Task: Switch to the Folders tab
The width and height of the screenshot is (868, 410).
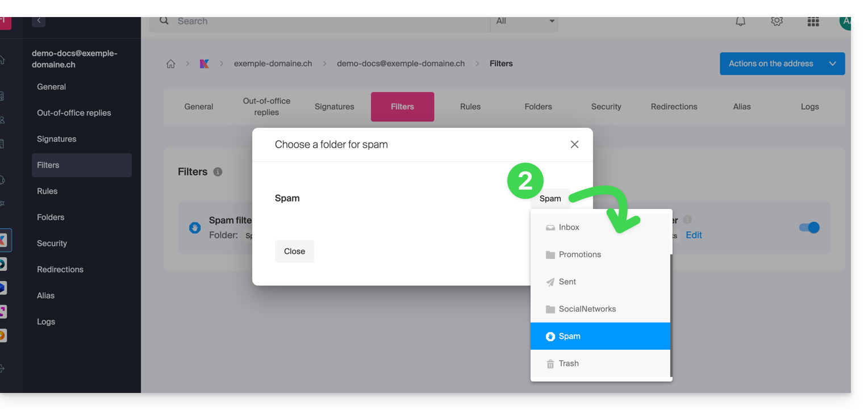Action: point(539,107)
